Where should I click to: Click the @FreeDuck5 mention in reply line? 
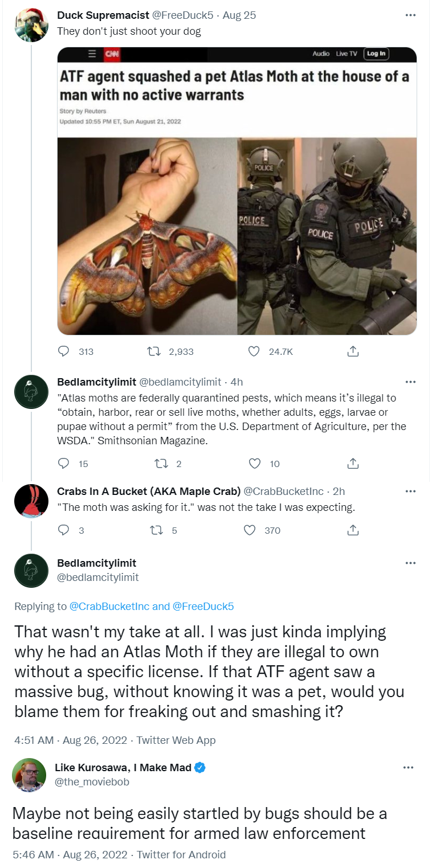(x=203, y=606)
